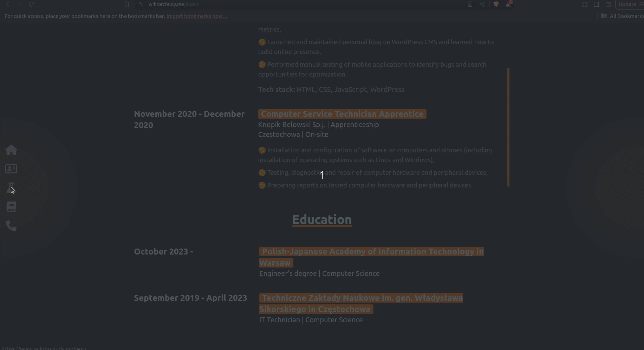The image size is (644, 350).
Task: Toggle the browser sidebar panel icon
Action: click(597, 4)
